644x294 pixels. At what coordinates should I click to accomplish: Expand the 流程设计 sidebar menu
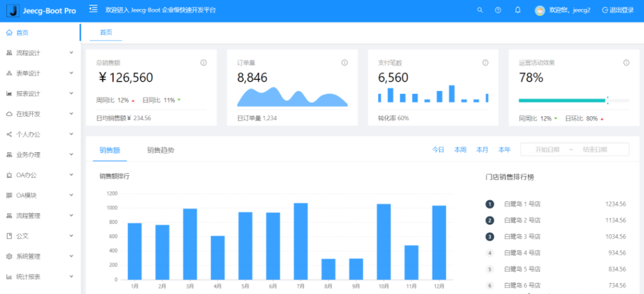tap(40, 53)
